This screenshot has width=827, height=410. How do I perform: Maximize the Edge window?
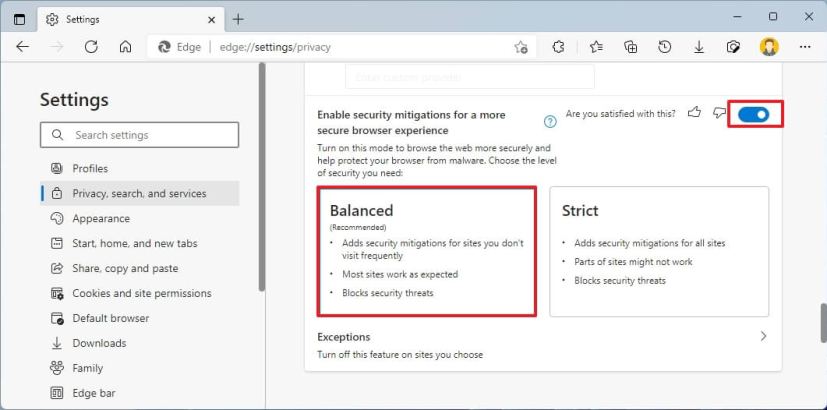773,17
